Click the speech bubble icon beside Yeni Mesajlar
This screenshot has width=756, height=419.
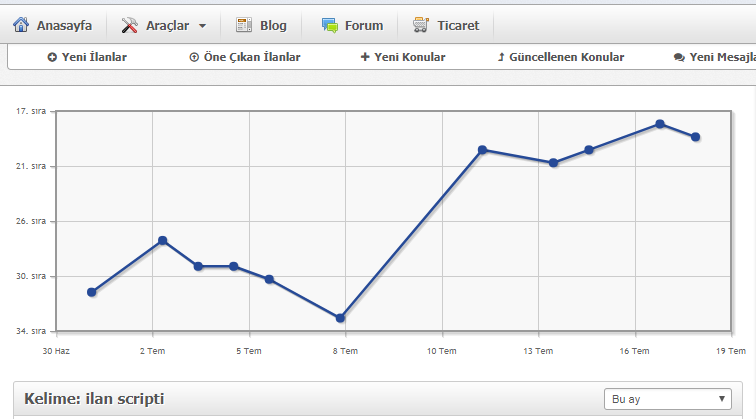click(x=679, y=58)
